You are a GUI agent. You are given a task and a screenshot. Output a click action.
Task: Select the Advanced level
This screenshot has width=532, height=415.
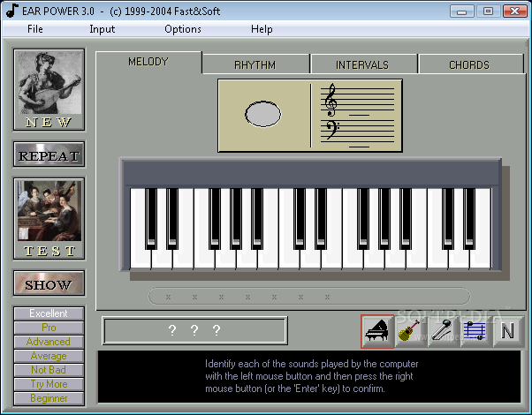(x=49, y=342)
